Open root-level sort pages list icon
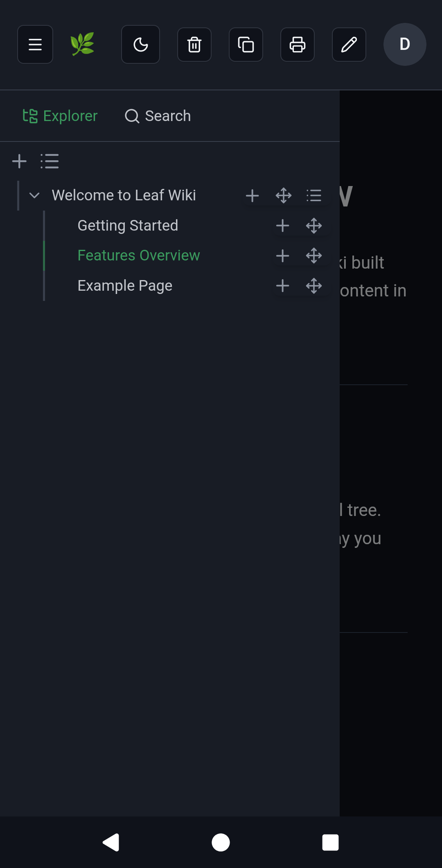The image size is (442, 868). click(x=50, y=161)
